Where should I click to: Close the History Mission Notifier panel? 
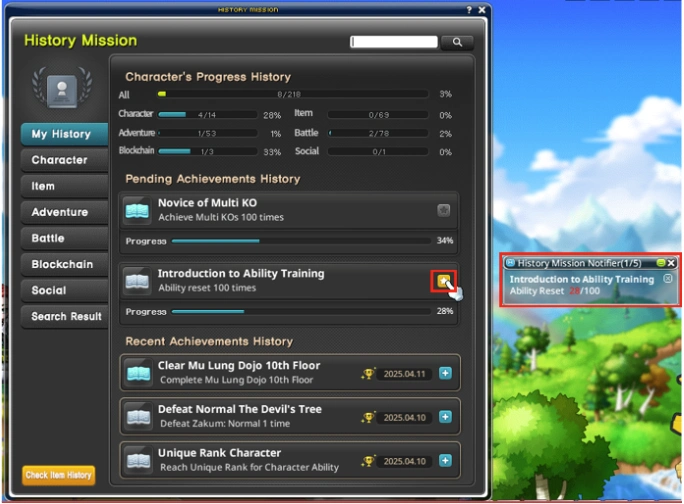point(671,263)
